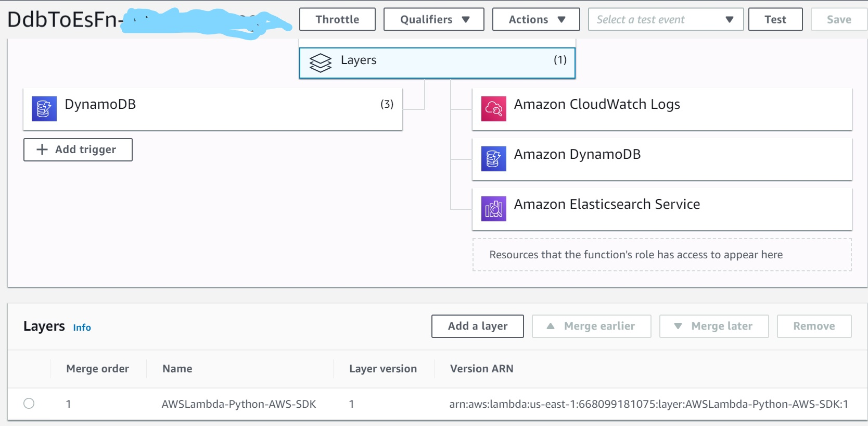The image size is (868, 426).
Task: Click the Merge later button
Action: click(x=714, y=326)
